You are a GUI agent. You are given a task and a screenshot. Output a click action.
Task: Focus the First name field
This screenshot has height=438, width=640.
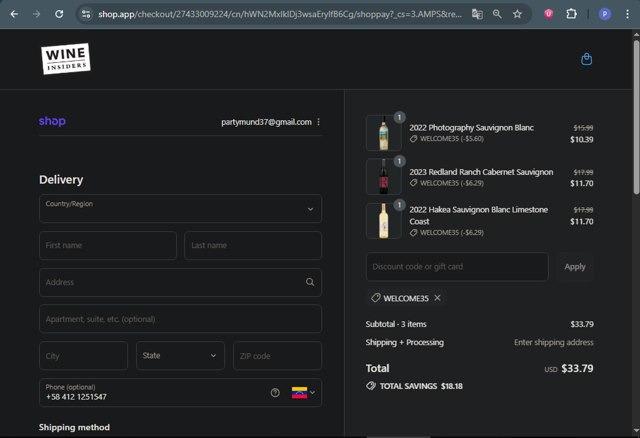108,245
